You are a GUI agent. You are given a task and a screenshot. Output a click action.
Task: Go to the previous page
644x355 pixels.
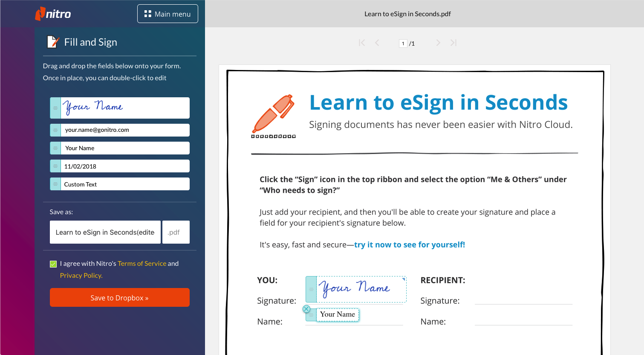(x=377, y=43)
